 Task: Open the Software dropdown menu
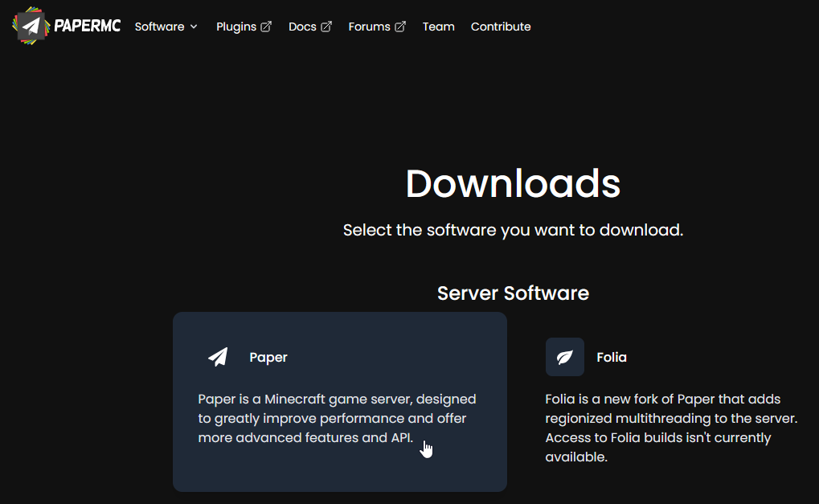click(x=166, y=27)
